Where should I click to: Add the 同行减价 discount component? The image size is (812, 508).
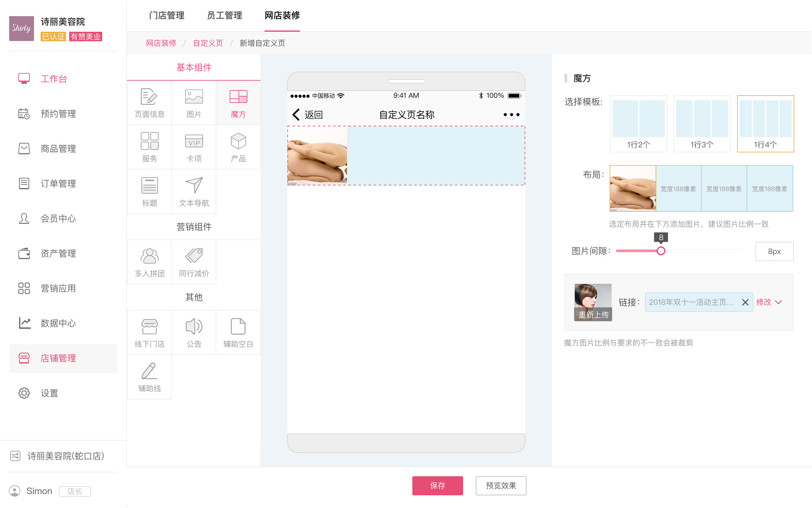[194, 262]
